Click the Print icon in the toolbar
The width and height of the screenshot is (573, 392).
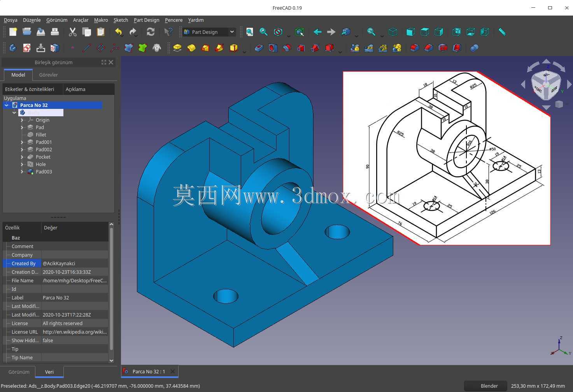(55, 32)
